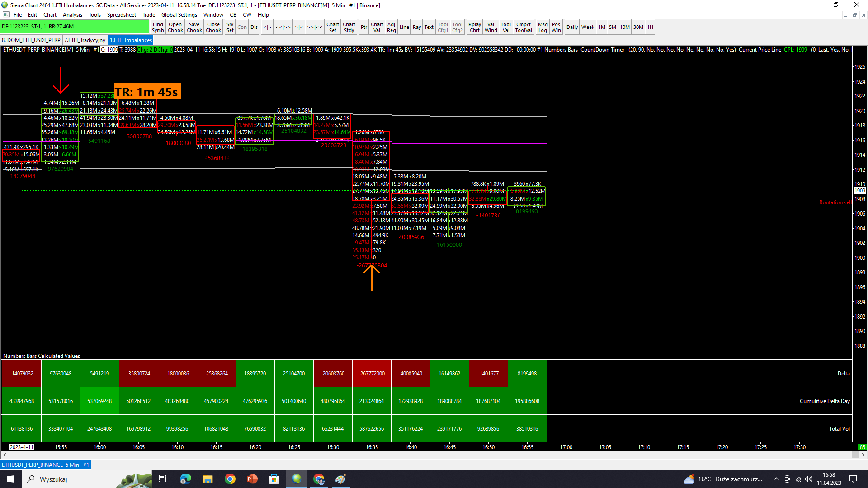
Task: Switch to 8.DOM_ETH_USDT_PERP tab
Action: pos(31,40)
